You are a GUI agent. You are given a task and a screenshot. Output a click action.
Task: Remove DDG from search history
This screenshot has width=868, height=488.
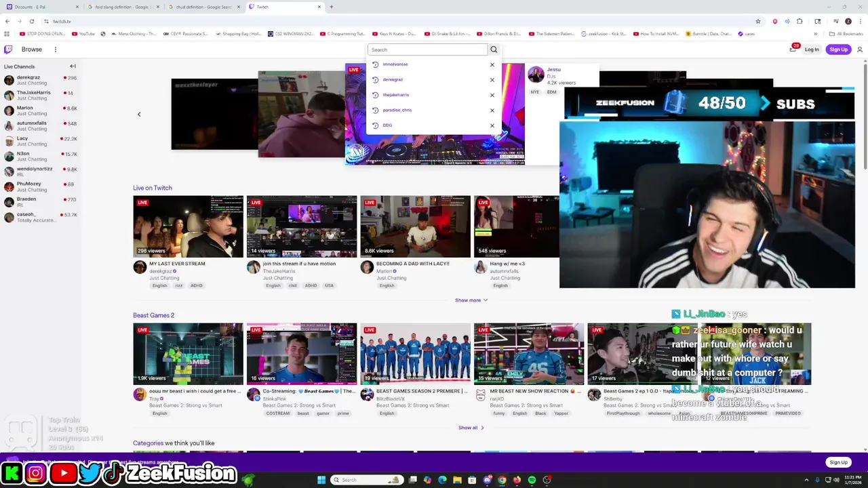(x=492, y=125)
